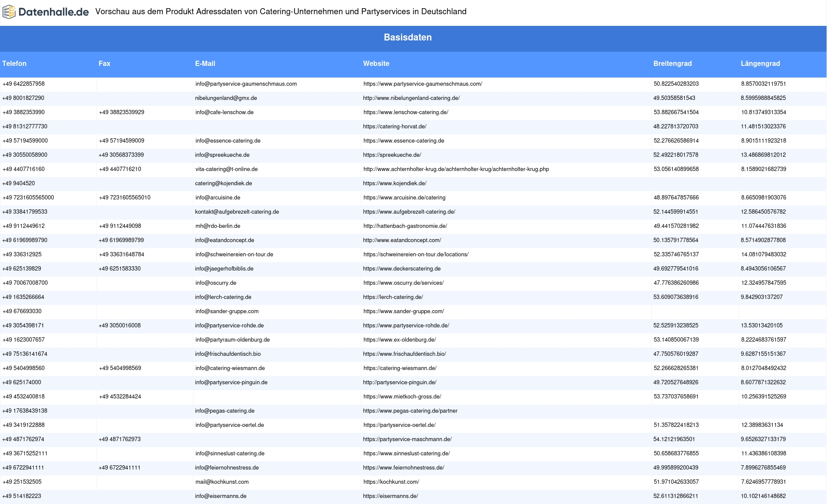Click email catering@kojendiek.de
Screen dimensions: 827x504
[x=224, y=184]
